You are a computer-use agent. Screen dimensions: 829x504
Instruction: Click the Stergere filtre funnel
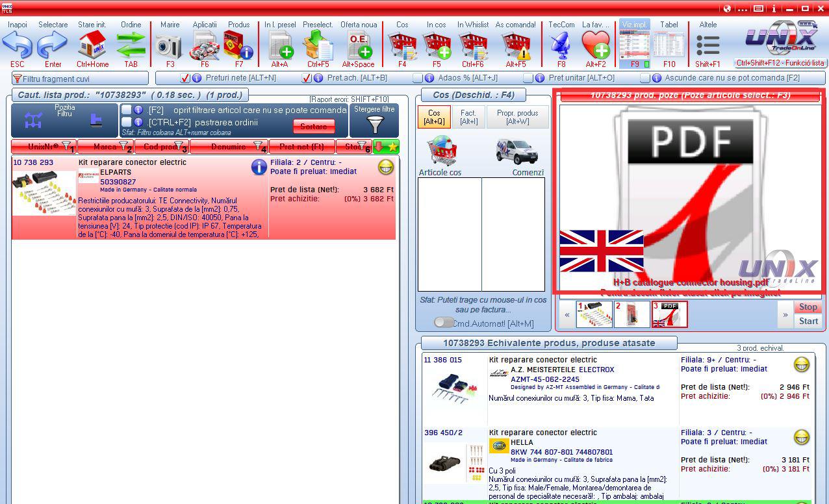tap(375, 124)
